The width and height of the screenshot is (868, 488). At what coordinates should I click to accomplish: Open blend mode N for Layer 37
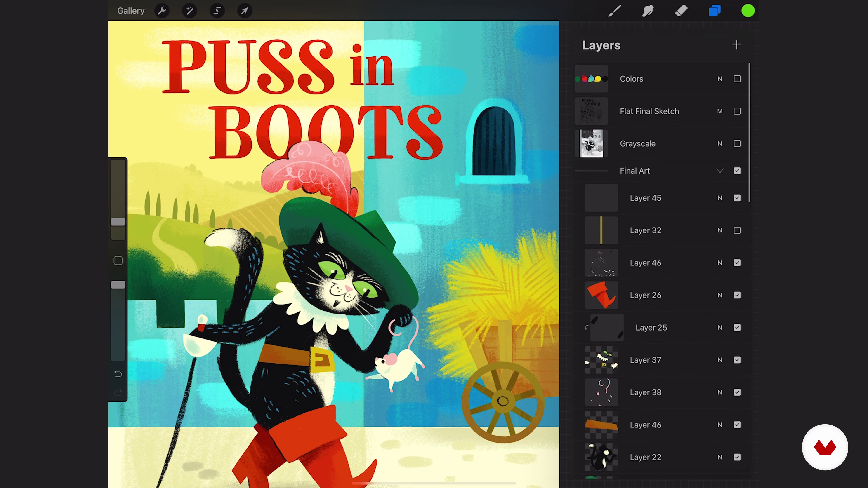(x=720, y=360)
